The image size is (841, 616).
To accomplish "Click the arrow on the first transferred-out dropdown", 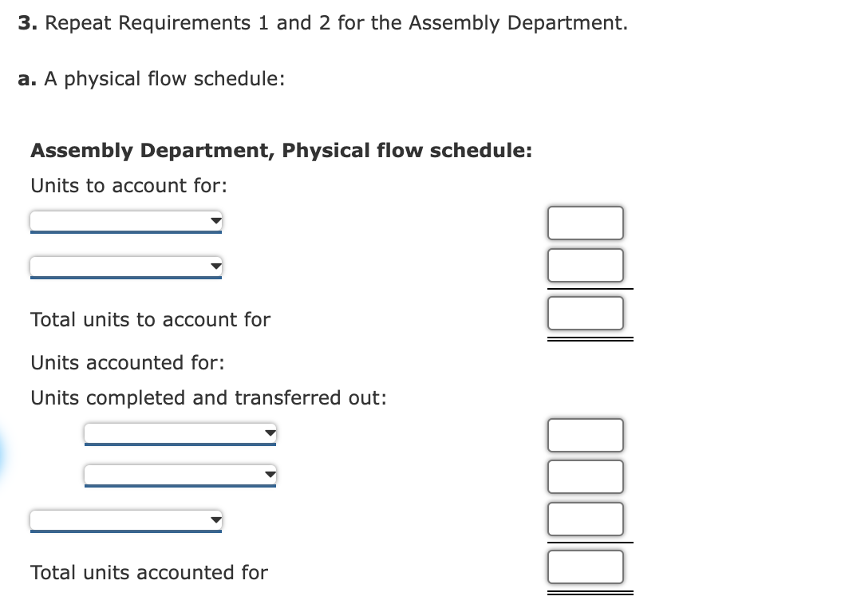I will coord(269,434).
